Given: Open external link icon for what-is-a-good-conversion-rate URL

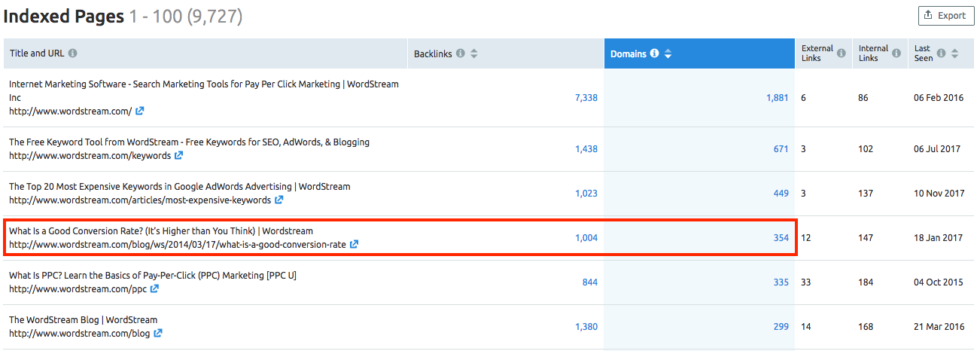Looking at the screenshot, I should coord(354,244).
